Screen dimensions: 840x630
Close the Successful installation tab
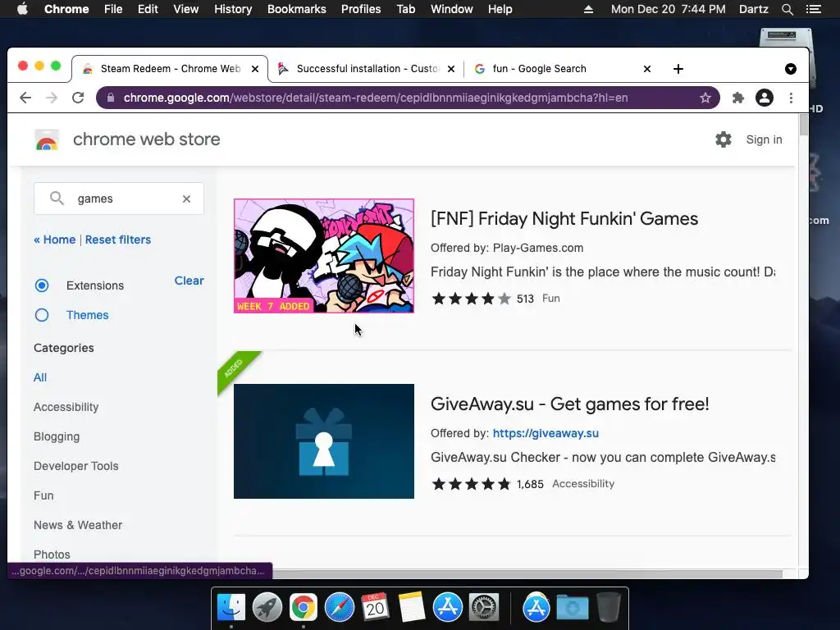(451, 69)
